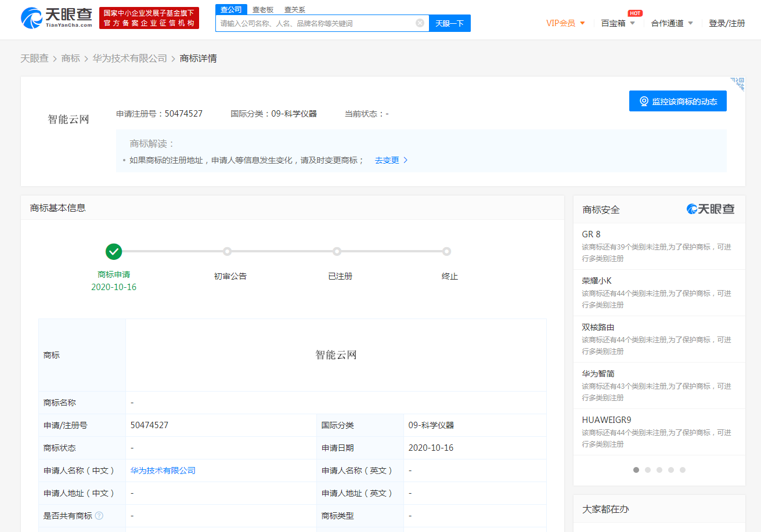Screen dimensions: 761x532
Task: Click the green checkmark on 商标申请 step
Action: click(x=114, y=251)
